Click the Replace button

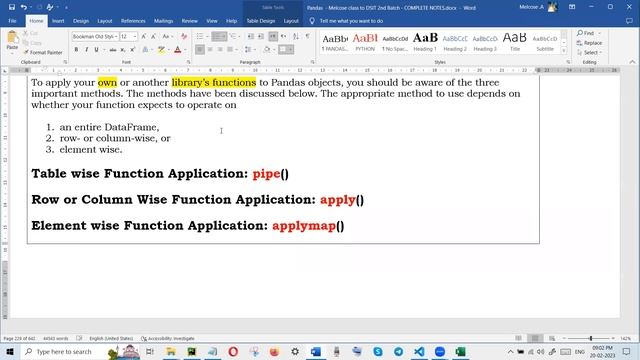(589, 43)
